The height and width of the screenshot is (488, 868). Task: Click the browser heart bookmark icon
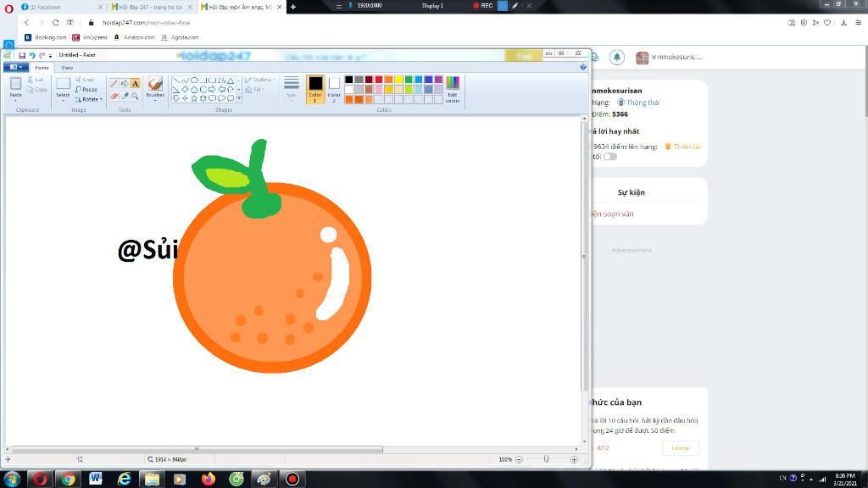827,23
